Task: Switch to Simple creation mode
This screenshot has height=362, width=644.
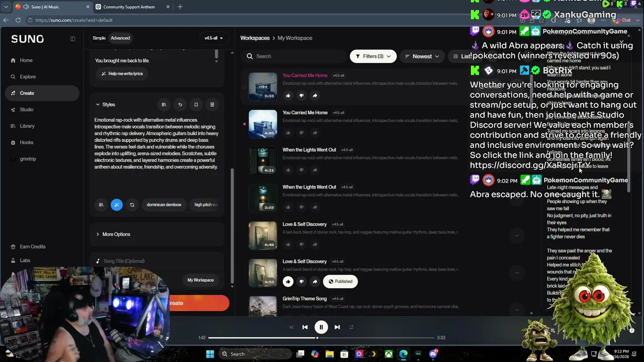Action: coord(99,38)
